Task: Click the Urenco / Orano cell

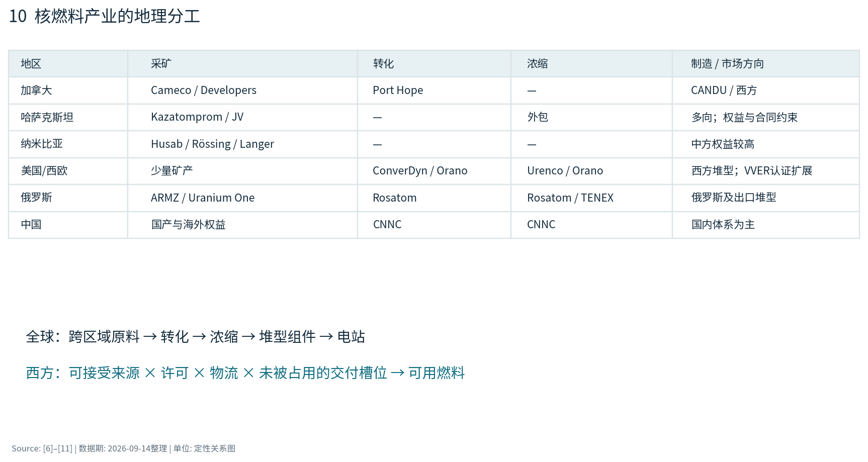Action: [x=591, y=171]
